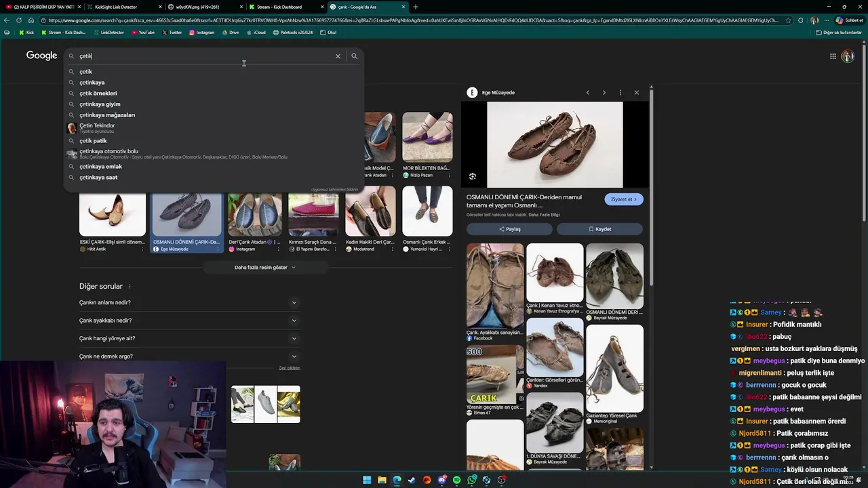Open more options in the image preview panel
Screen dimensions: 868x488
click(x=620, y=93)
